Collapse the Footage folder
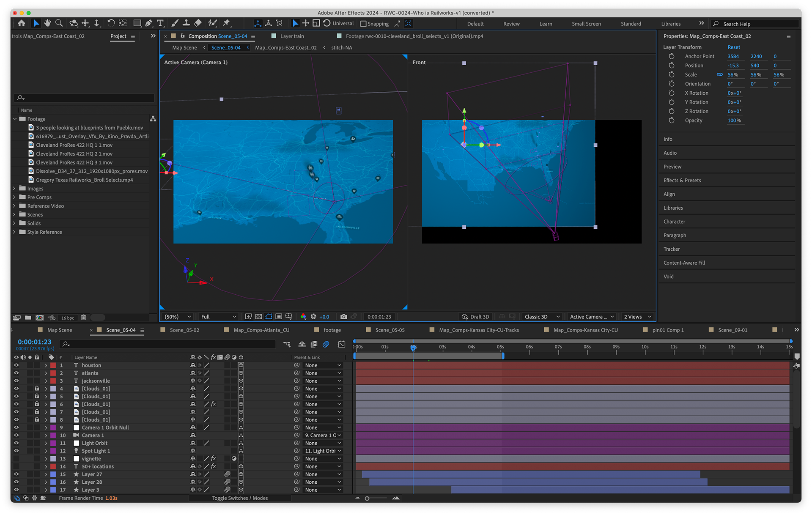The image size is (812, 515). (14, 119)
